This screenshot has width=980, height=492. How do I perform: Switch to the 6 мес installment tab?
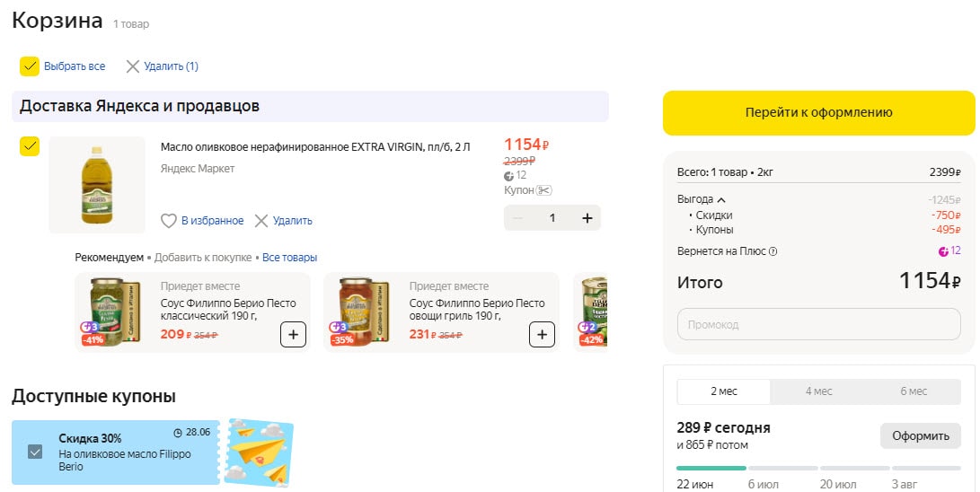click(x=913, y=391)
